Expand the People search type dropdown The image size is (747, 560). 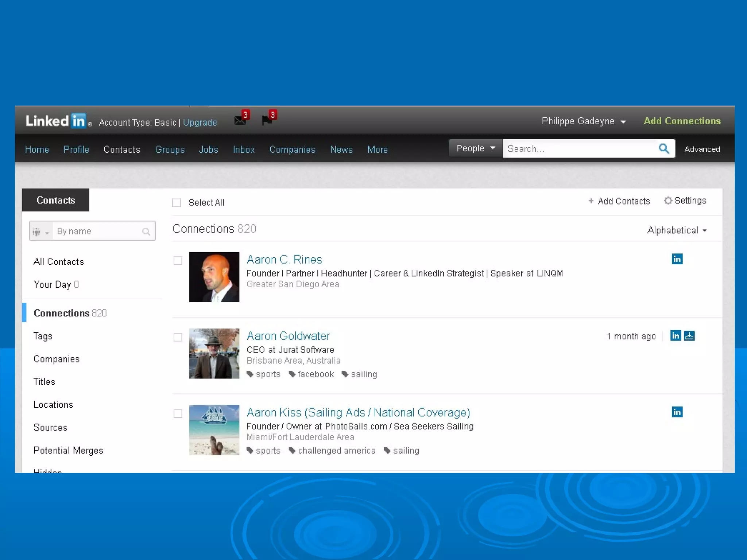point(476,148)
